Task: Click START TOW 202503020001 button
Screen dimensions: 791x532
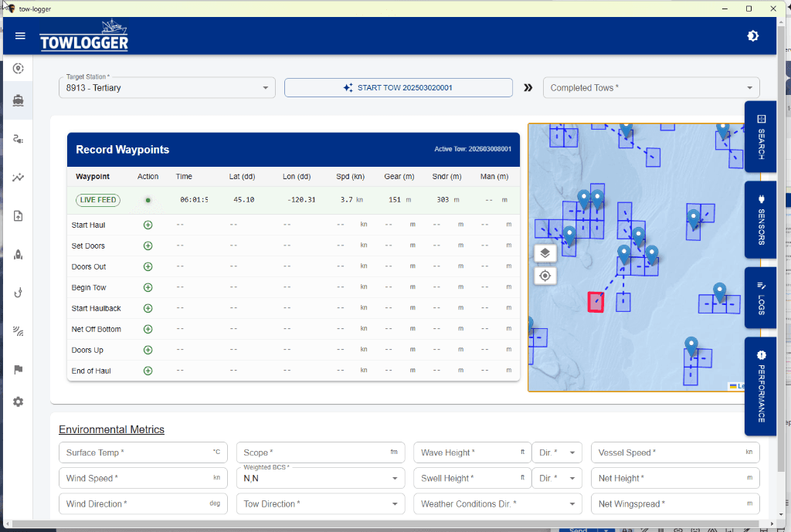Action: pyautogui.click(x=399, y=88)
